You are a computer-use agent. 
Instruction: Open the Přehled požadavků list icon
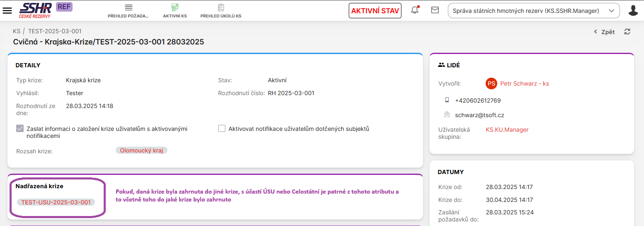tap(128, 8)
